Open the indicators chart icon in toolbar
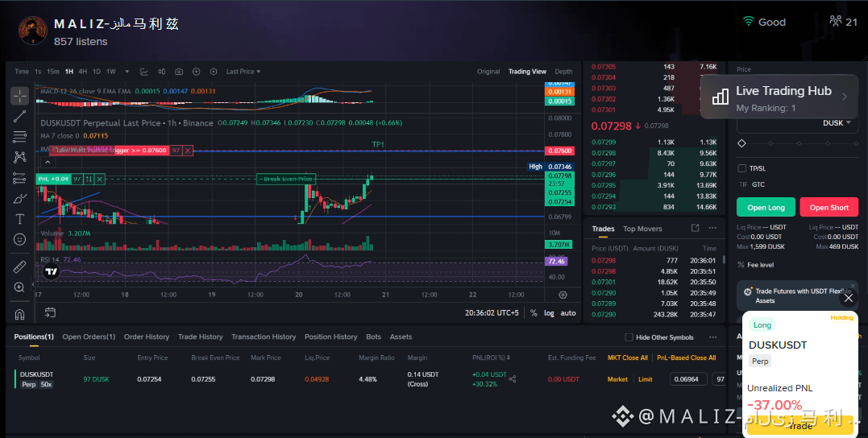This screenshot has width=868, height=438. (x=144, y=72)
